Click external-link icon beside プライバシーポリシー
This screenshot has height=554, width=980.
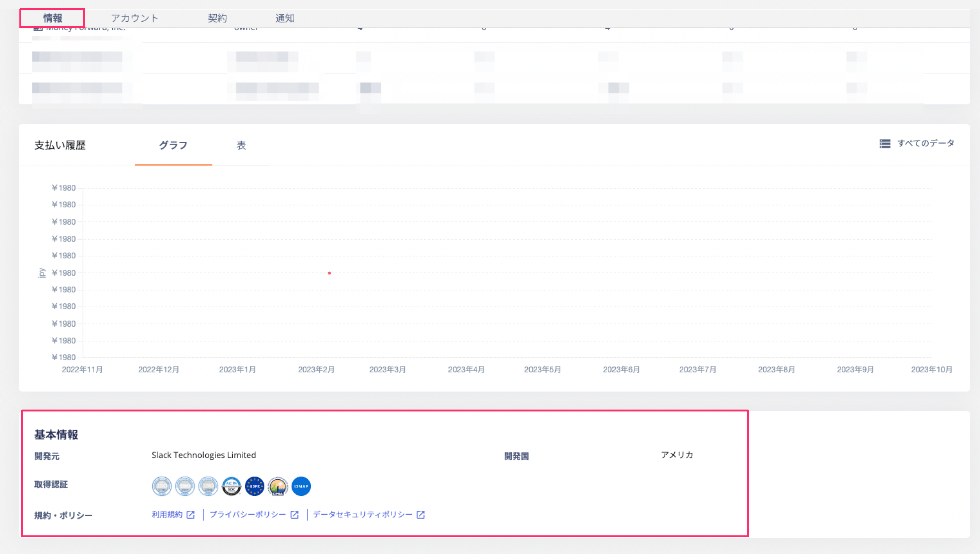coord(295,515)
